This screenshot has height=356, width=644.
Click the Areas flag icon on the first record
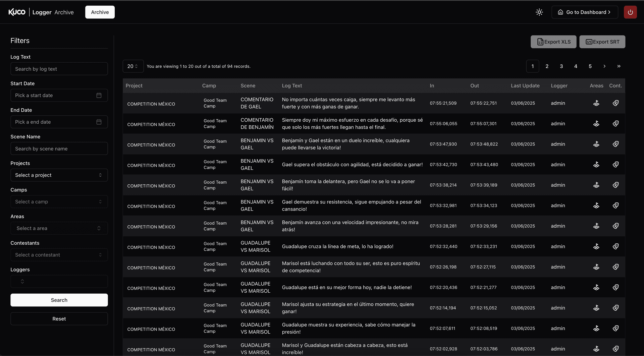596,103
